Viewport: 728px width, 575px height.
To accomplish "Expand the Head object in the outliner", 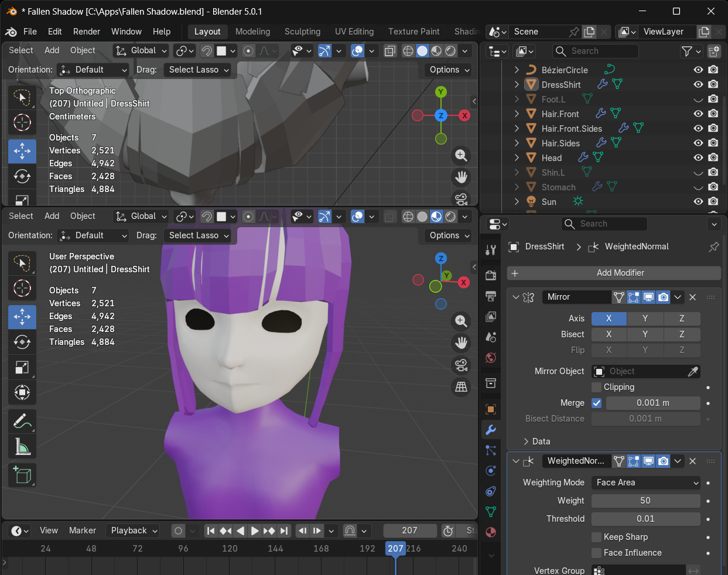I will tap(517, 158).
